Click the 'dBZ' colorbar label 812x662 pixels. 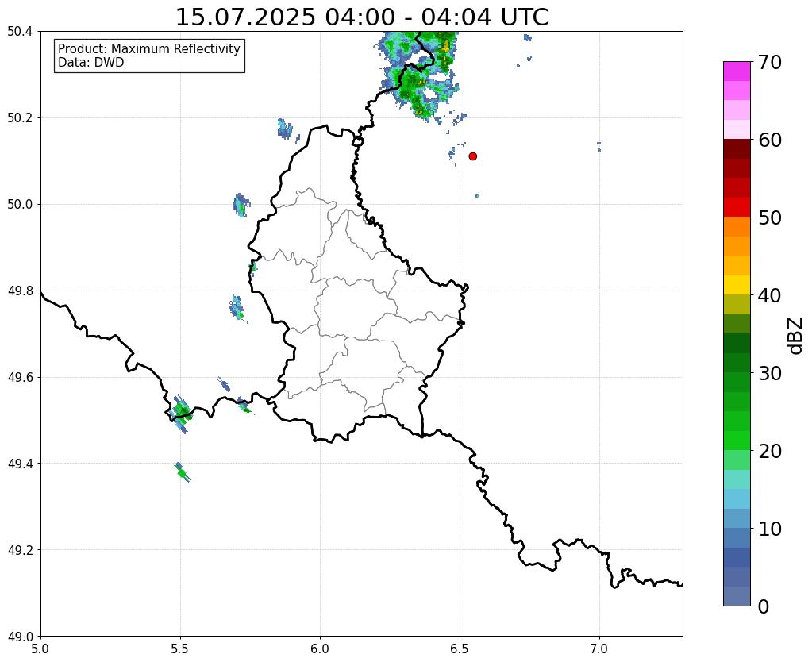(x=796, y=335)
